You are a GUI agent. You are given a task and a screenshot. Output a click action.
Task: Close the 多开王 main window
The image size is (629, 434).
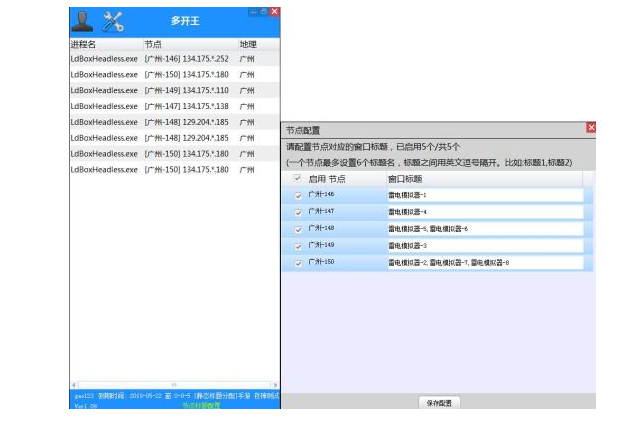[x=274, y=12]
